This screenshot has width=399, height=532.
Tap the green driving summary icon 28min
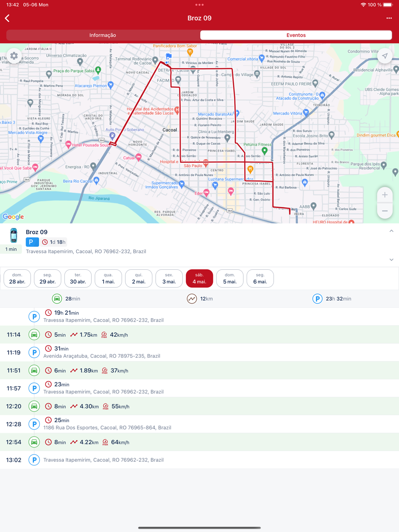tap(57, 298)
